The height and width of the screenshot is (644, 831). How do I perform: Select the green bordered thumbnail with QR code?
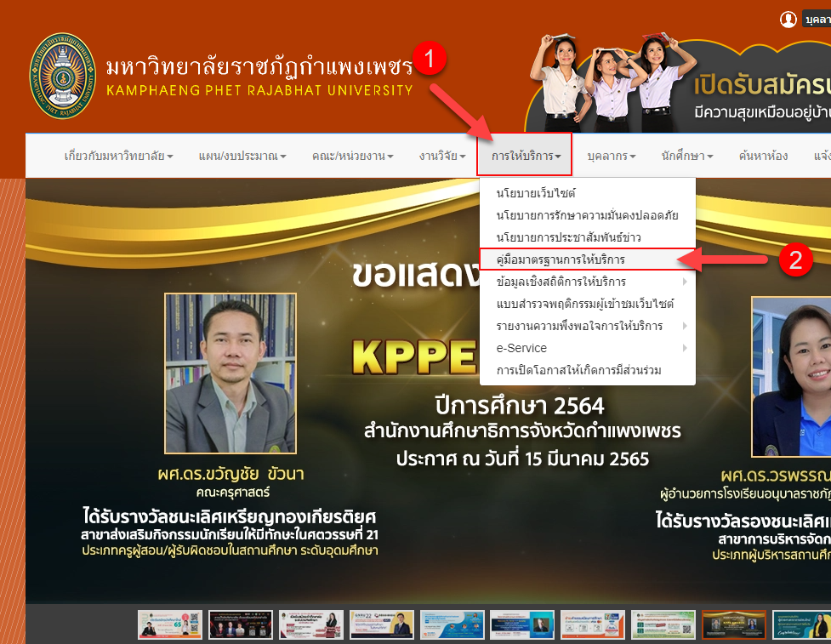(x=663, y=624)
